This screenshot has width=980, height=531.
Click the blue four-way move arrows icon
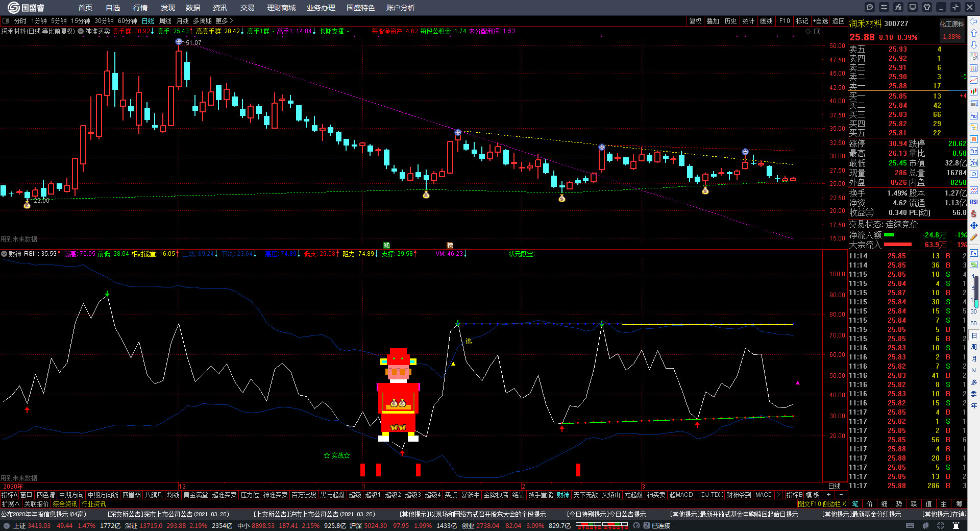(x=974, y=225)
